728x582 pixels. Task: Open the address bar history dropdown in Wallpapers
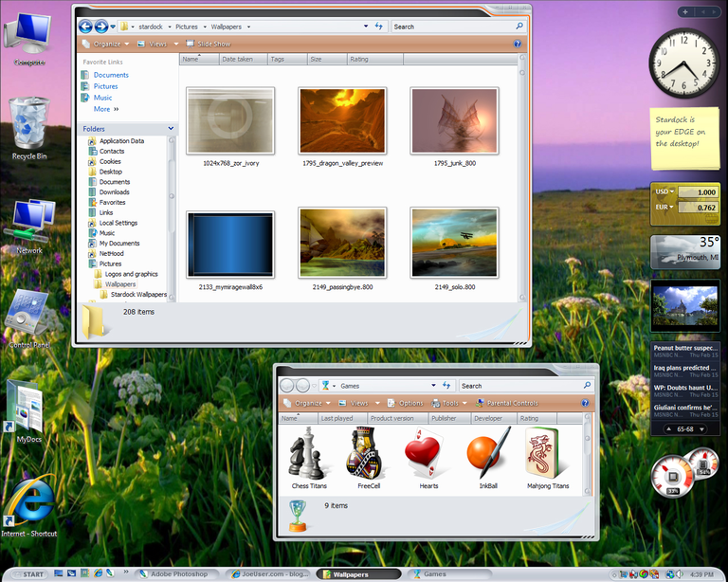click(366, 27)
